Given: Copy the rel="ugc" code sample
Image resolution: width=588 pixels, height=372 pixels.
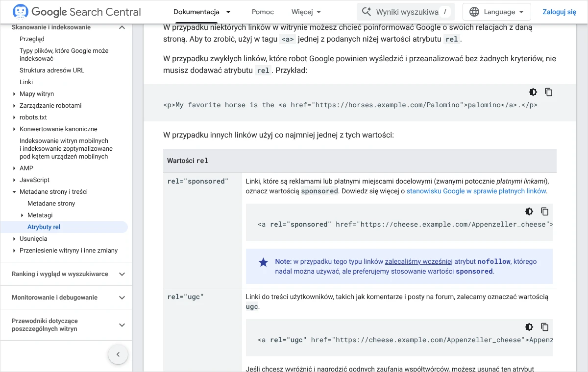Looking at the screenshot, I should tap(544, 327).
